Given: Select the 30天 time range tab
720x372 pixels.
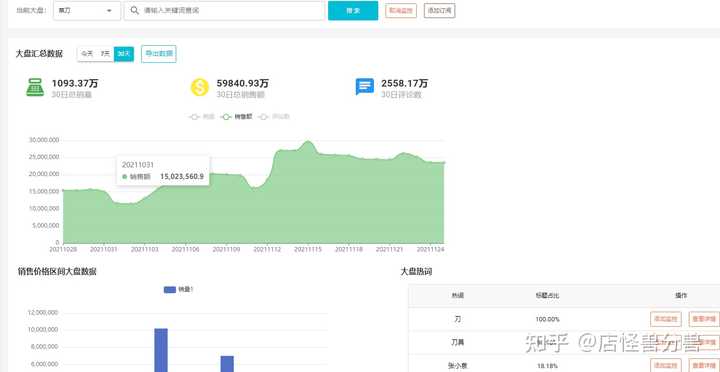Looking at the screenshot, I should tap(124, 54).
